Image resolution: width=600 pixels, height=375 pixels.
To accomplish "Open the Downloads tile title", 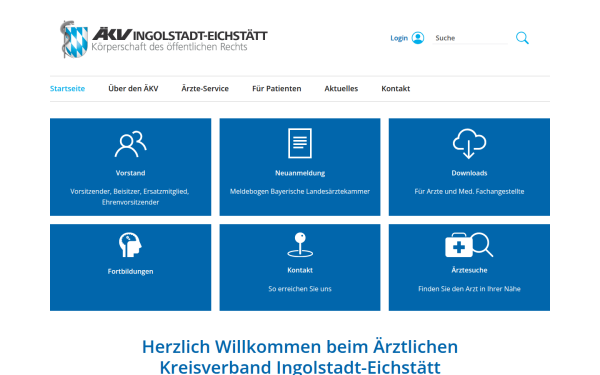I will (469, 173).
